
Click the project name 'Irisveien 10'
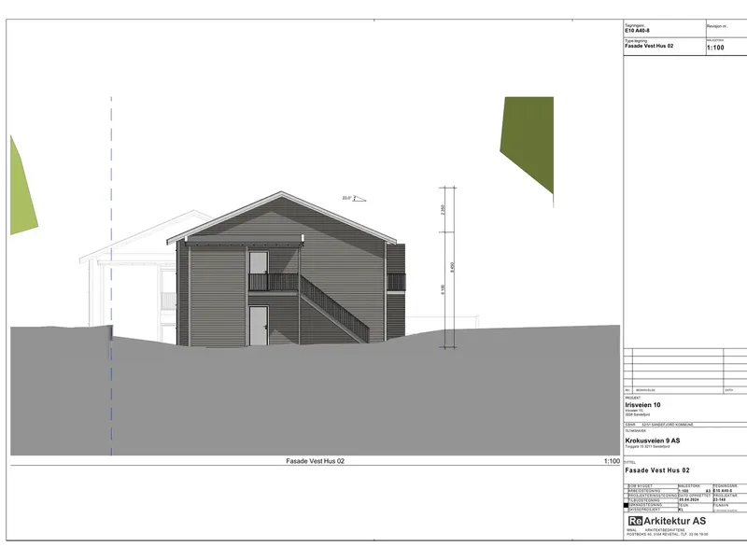click(x=642, y=405)
